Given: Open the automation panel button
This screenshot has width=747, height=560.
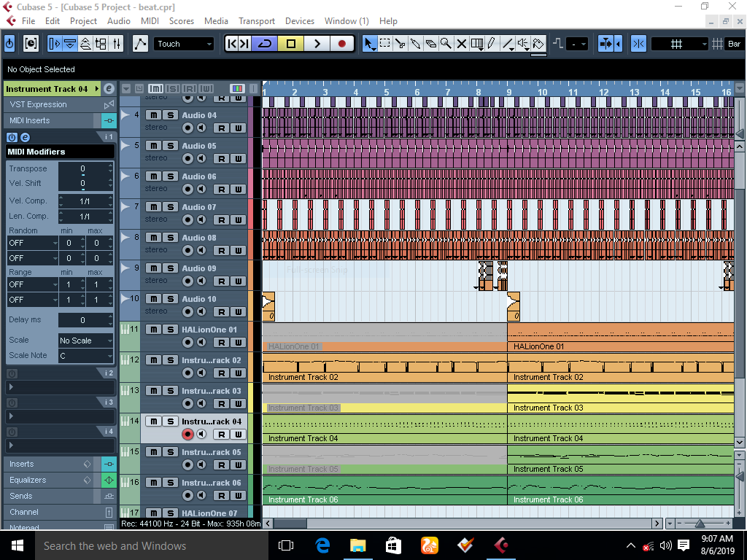Looking at the screenshot, I should (x=140, y=44).
